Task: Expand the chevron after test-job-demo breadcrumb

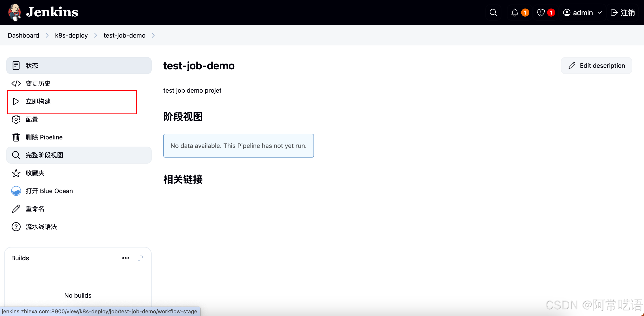Action: 153,36
